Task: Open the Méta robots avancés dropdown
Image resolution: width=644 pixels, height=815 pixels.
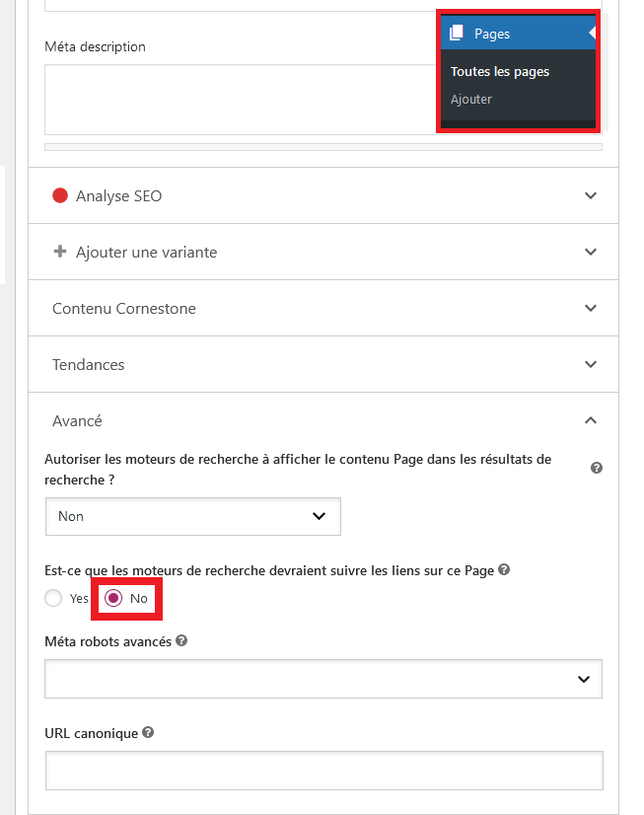Action: 322,678
